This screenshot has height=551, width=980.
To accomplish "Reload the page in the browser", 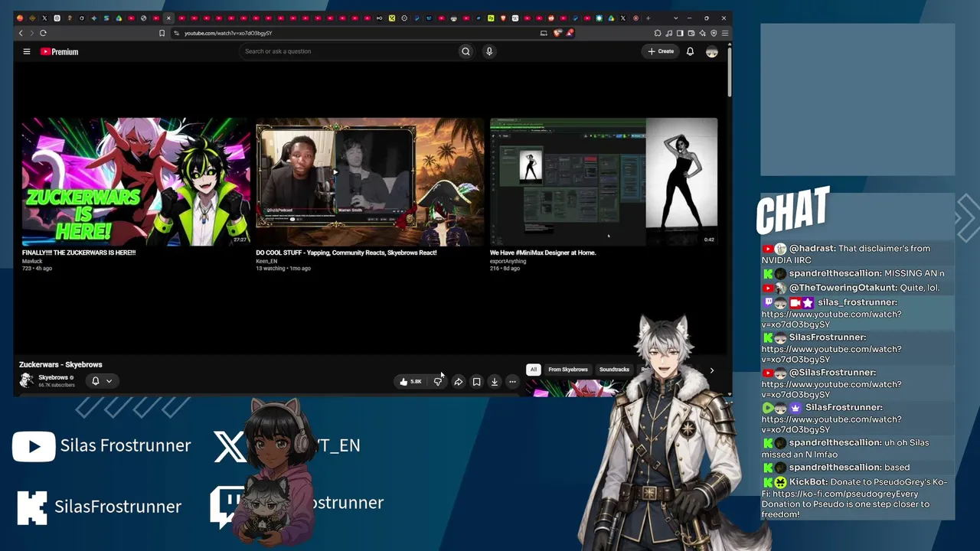I will pos(43,33).
